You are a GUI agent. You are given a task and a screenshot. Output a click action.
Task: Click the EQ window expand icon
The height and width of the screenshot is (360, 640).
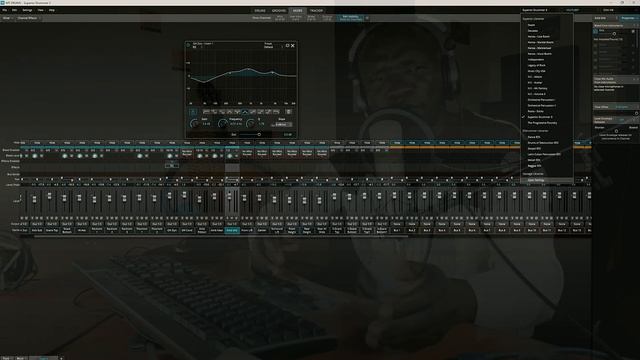(x=287, y=45)
